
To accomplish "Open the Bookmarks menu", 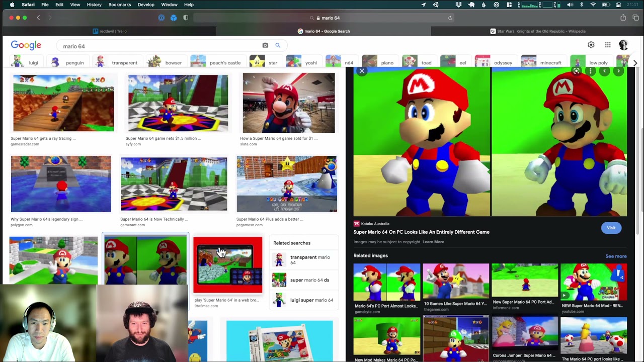I will coord(120,5).
